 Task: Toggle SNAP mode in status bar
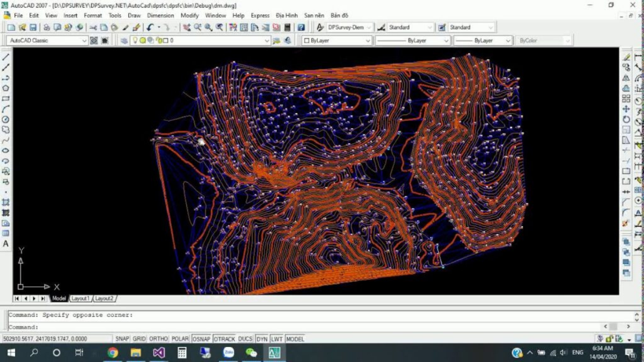tap(122, 339)
